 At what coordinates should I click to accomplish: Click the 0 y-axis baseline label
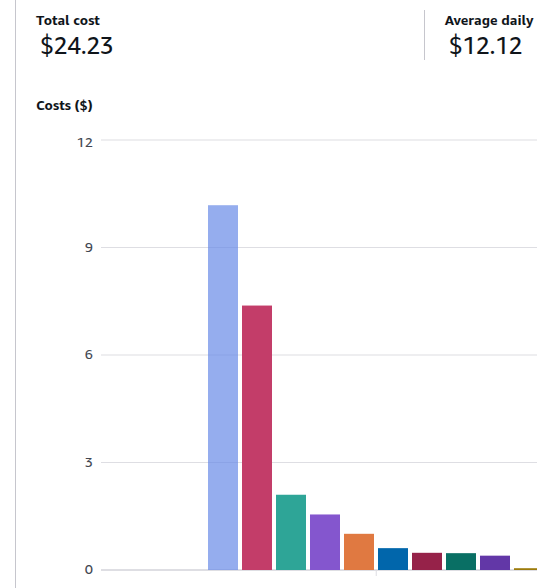[88, 570]
